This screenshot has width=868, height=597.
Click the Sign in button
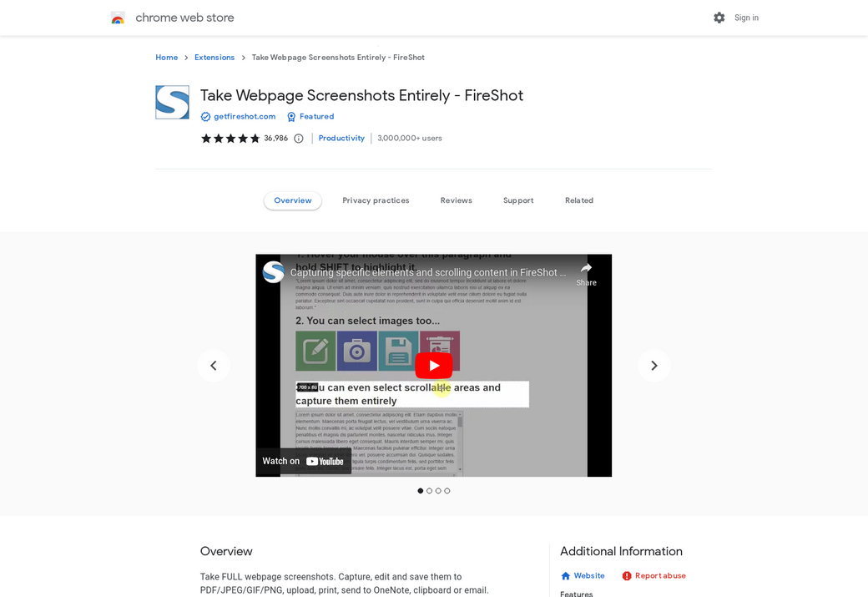coord(746,18)
